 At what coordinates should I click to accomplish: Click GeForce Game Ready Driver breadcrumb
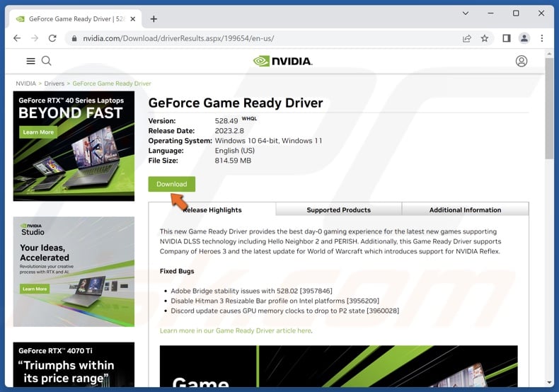click(112, 83)
